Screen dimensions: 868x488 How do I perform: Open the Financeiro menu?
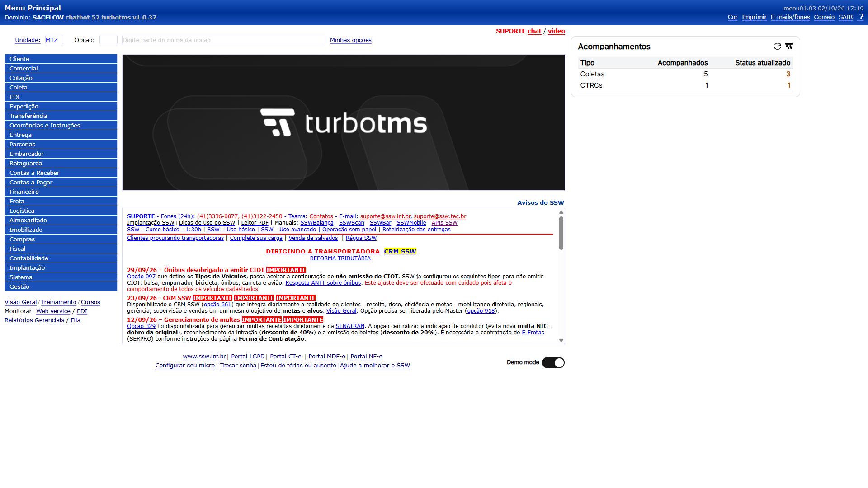coord(61,192)
